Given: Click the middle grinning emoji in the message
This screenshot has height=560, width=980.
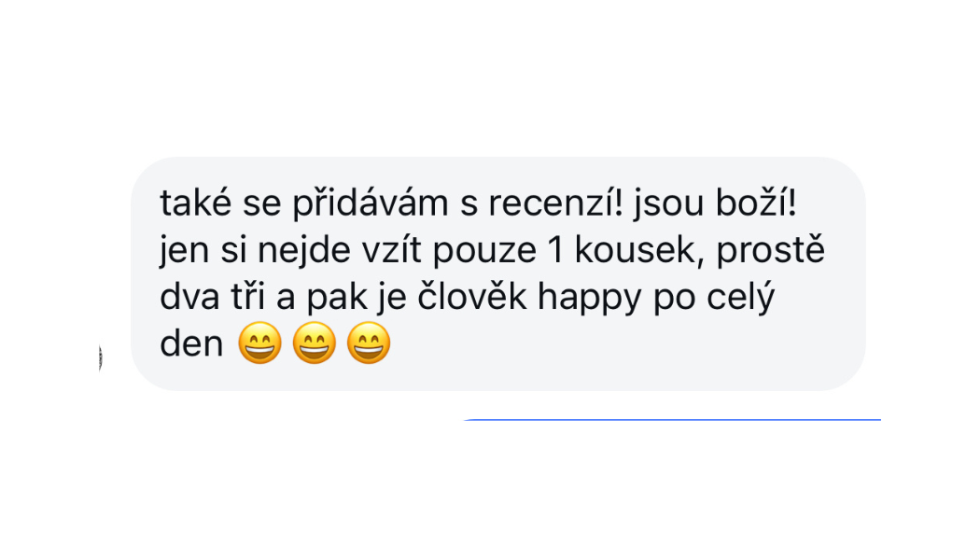Looking at the screenshot, I should (x=315, y=343).
